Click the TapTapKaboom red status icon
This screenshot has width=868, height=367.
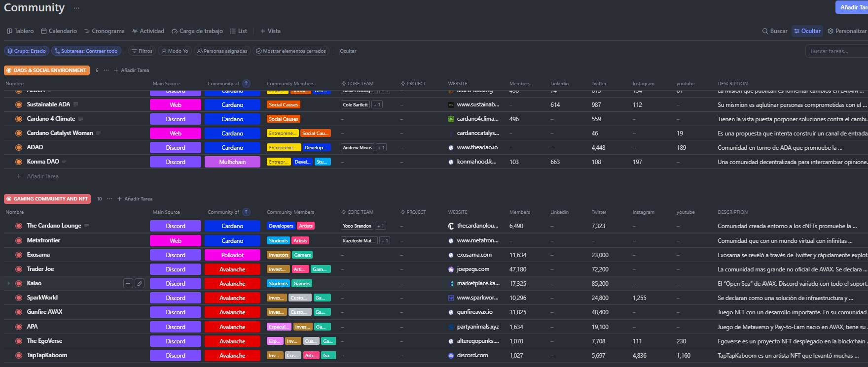pyautogui.click(x=19, y=355)
